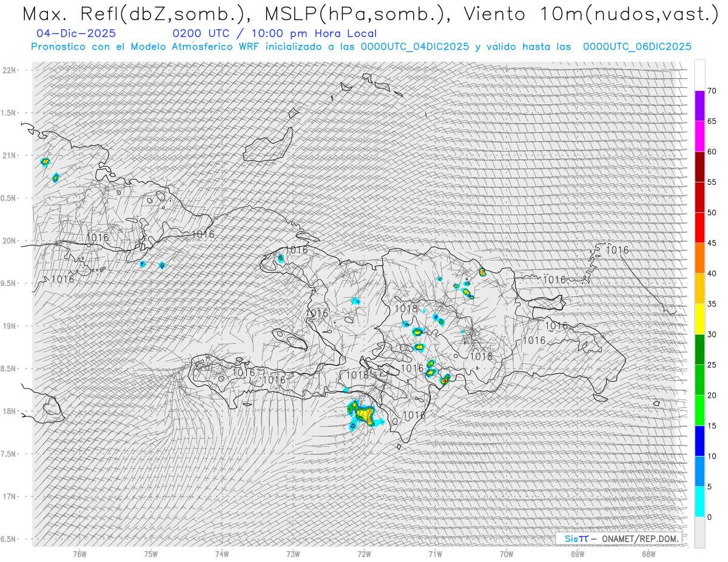Pick the bright green 15–20 dBZ legend segment

(x=699, y=410)
